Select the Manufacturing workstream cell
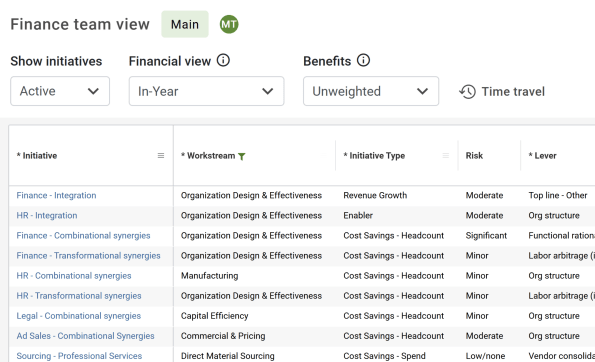This screenshot has height=362, width=595. pos(209,276)
